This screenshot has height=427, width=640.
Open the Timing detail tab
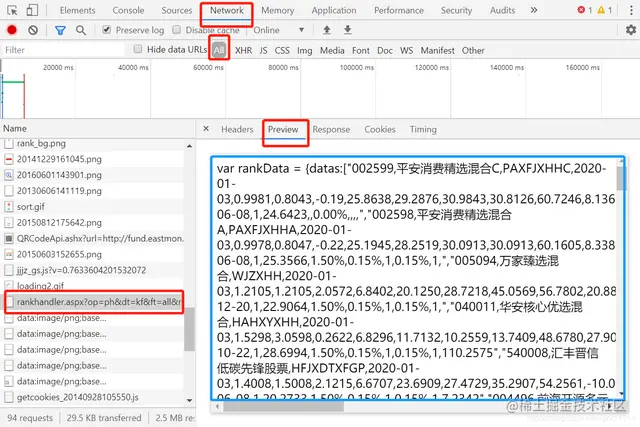tap(423, 129)
